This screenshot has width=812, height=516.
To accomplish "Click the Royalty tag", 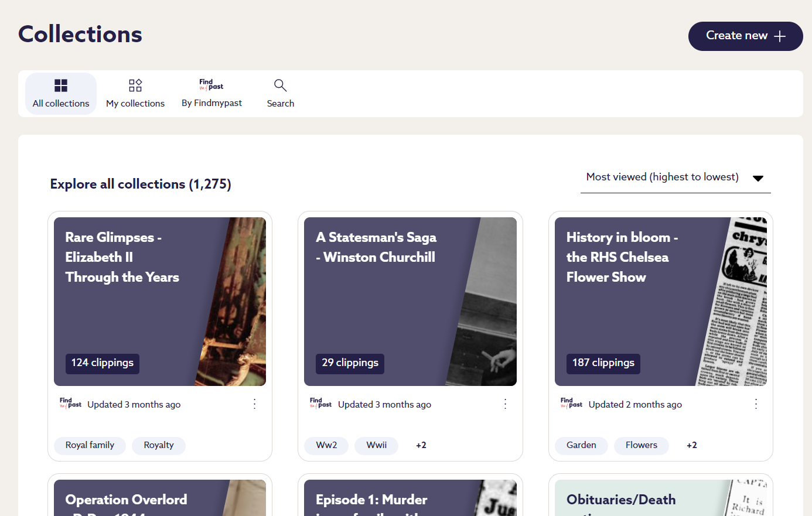I will pos(159,445).
